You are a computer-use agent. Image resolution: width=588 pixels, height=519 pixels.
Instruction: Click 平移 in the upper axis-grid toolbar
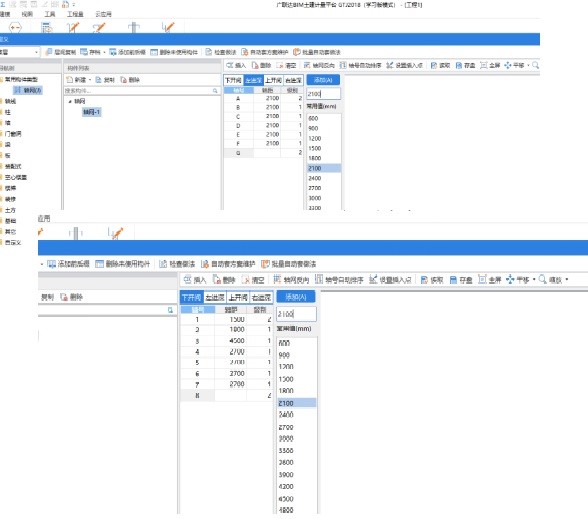coord(514,65)
